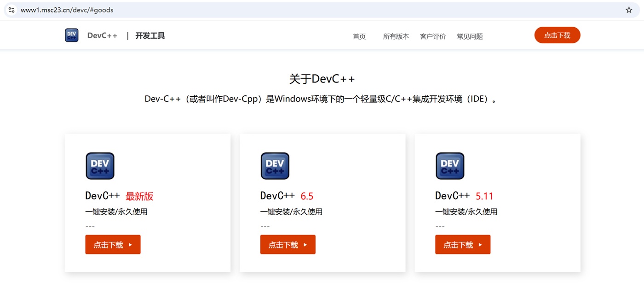Click the DevC++ 最新版 card icon
This screenshot has width=644, height=288.
tap(100, 166)
